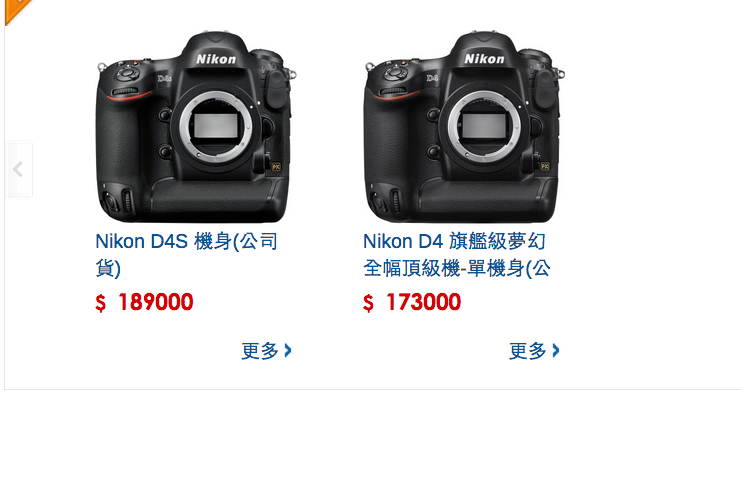Image resolution: width=741 pixels, height=480 pixels.
Task: Click the FX badge on the D4S body
Action: (x=276, y=167)
